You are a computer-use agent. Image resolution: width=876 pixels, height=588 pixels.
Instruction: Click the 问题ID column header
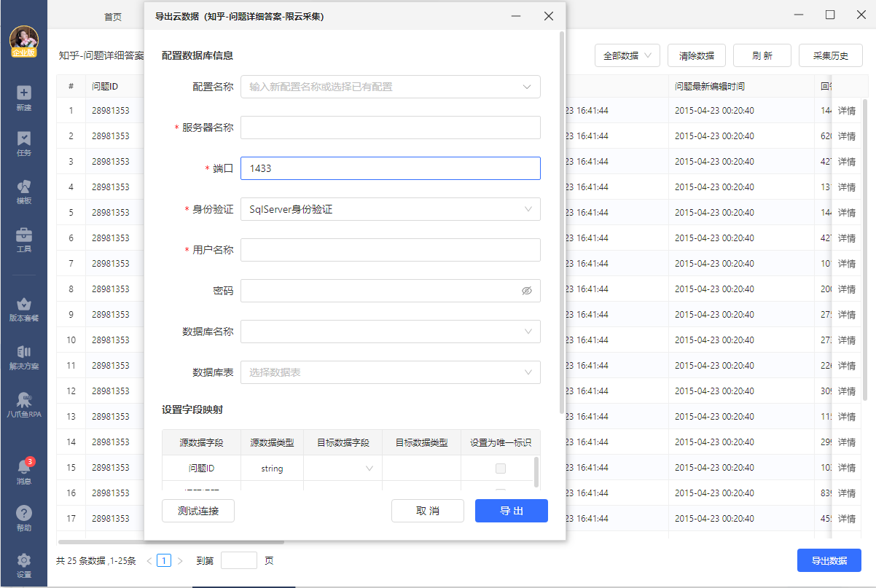105,87
